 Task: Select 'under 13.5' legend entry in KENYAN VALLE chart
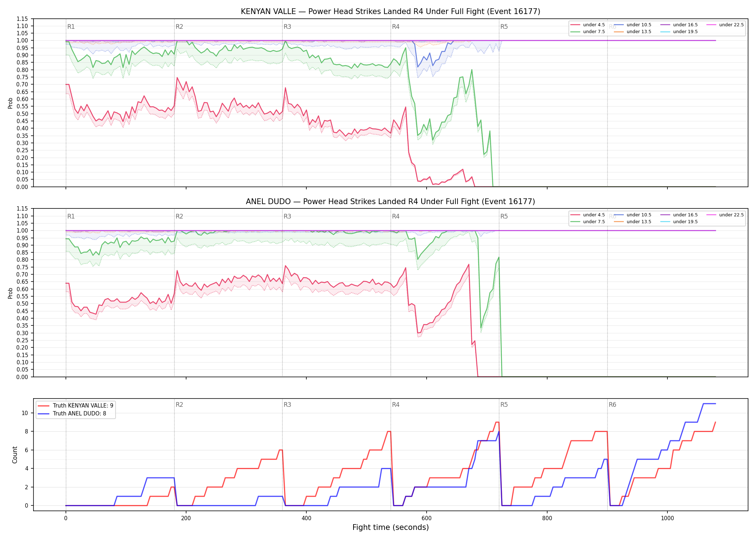[x=633, y=32]
